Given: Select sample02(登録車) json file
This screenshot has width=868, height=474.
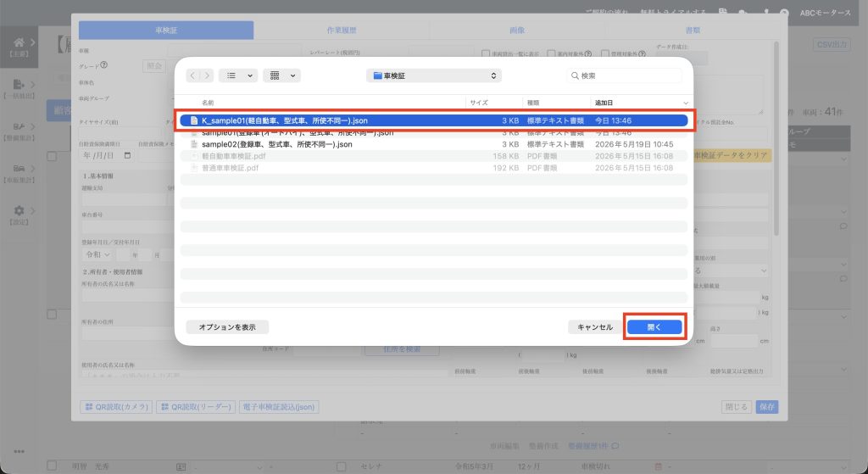Looking at the screenshot, I should [434, 144].
